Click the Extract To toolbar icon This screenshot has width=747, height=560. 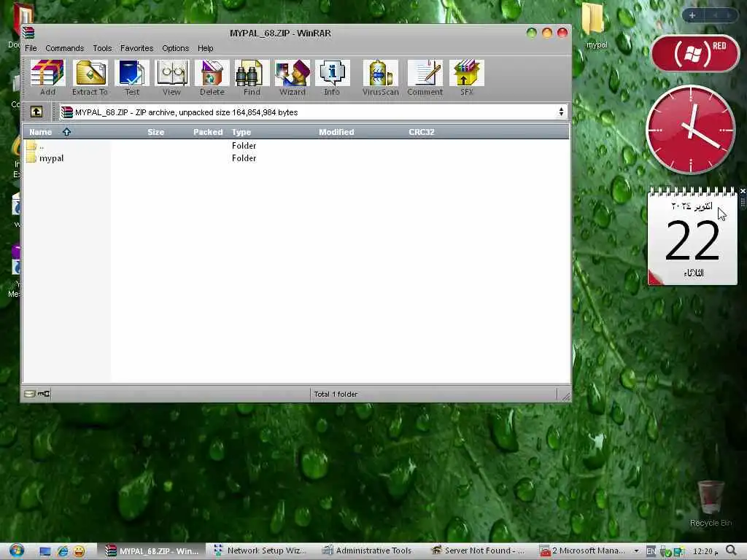tap(90, 77)
